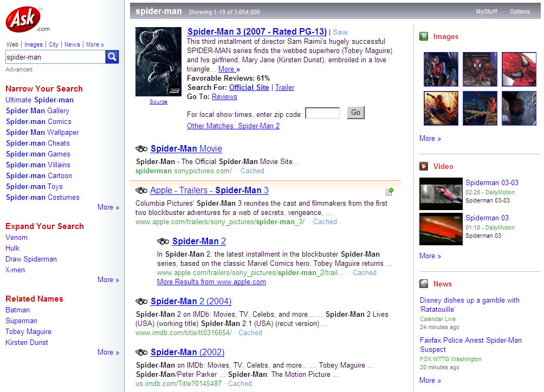The width and height of the screenshot is (544, 392).
Task: Open Cached link for spiderman.sonypictures.com
Action: point(252,171)
